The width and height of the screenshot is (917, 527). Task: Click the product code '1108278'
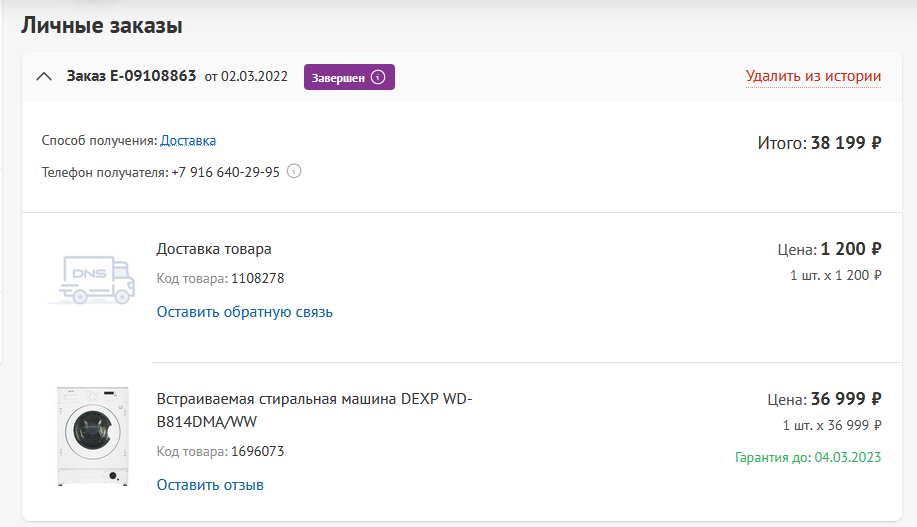tap(257, 278)
